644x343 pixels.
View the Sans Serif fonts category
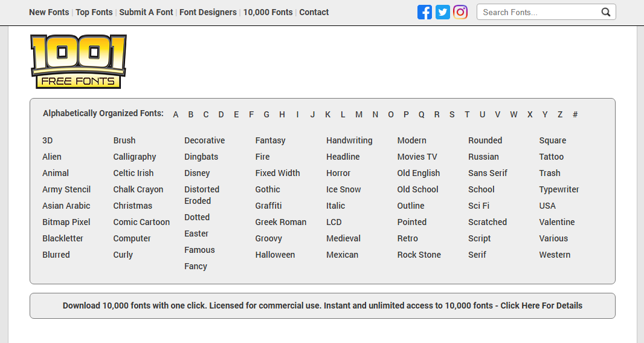click(488, 173)
